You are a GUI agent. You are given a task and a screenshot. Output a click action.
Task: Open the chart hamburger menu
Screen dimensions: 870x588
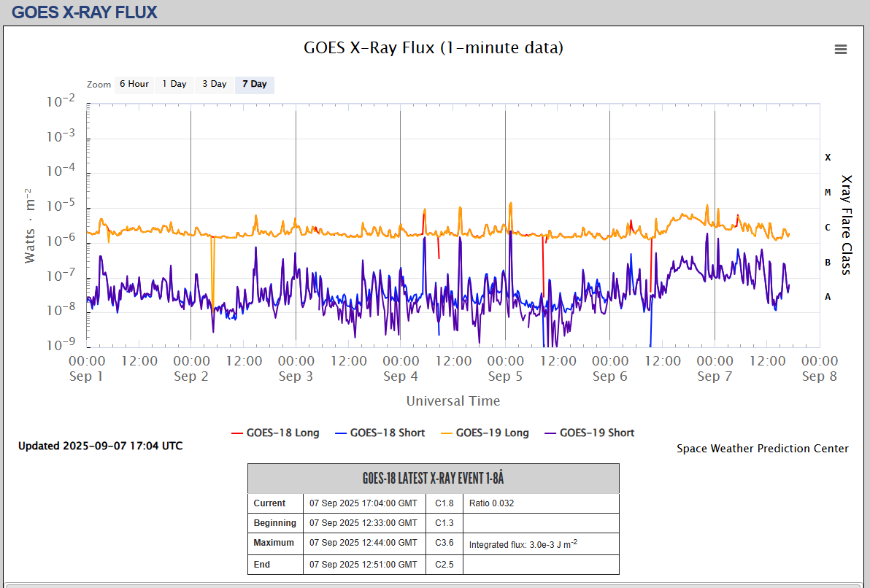coord(841,49)
